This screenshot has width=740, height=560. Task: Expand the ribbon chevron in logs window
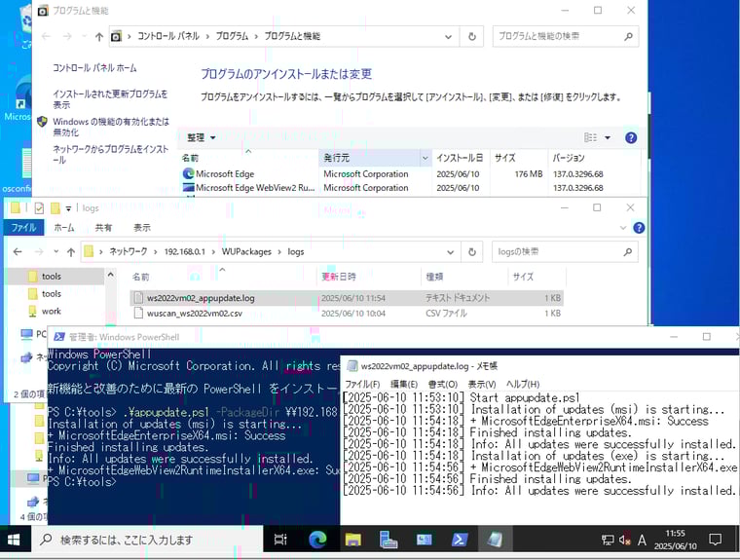[623, 228]
